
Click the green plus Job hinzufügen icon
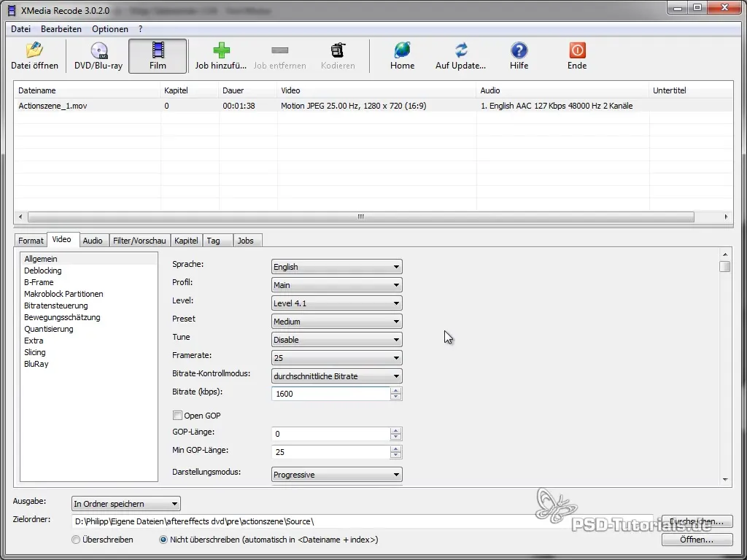point(221,50)
